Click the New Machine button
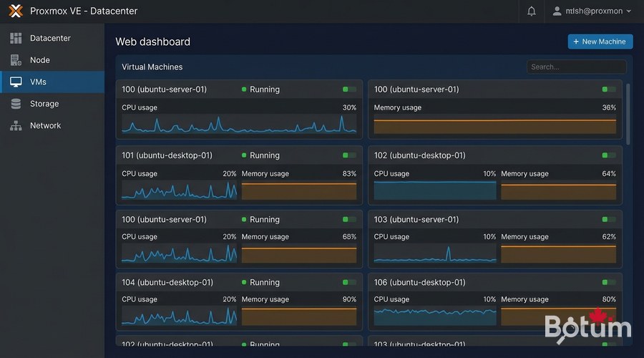Screen dimensions: 644x358 pyautogui.click(x=600, y=42)
